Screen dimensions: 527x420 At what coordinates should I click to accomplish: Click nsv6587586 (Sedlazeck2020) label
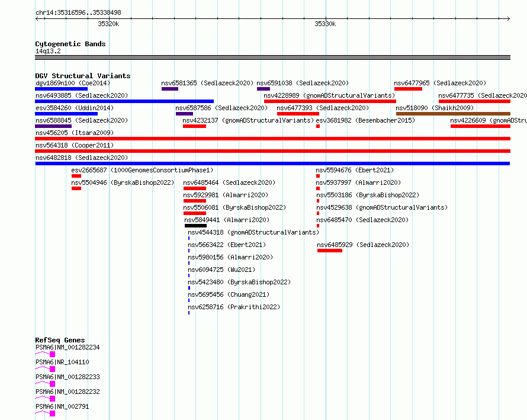pyautogui.click(x=221, y=108)
